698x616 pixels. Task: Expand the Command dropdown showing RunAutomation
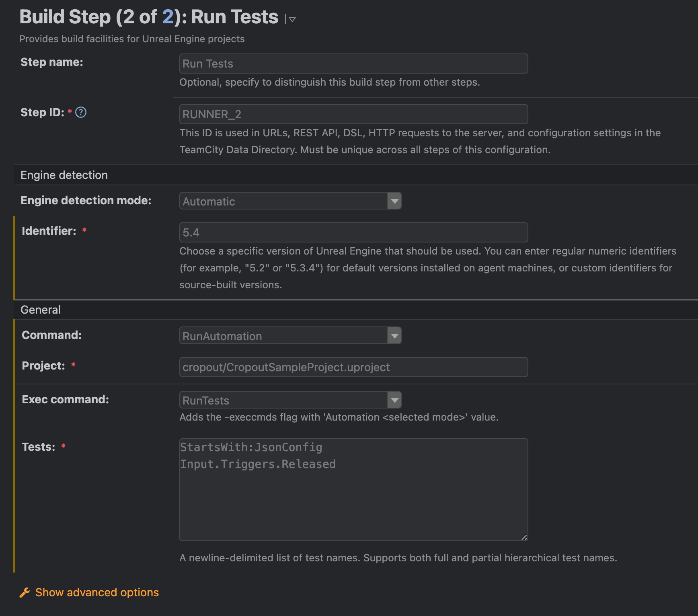coord(290,335)
